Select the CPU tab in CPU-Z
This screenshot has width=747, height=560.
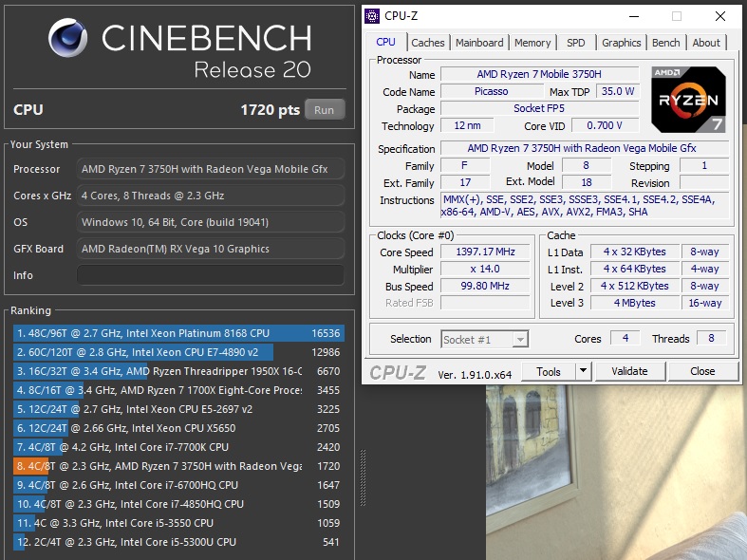386,42
